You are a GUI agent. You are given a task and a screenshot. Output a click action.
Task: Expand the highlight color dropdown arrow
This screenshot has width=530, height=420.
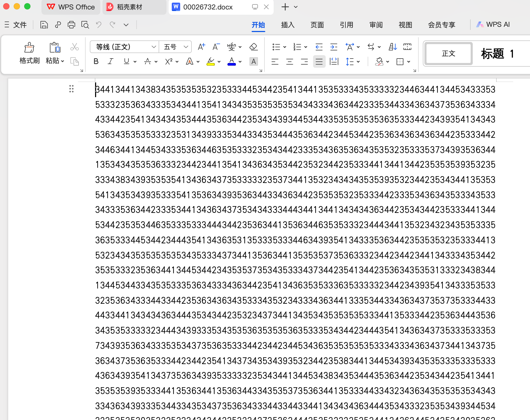(219, 62)
